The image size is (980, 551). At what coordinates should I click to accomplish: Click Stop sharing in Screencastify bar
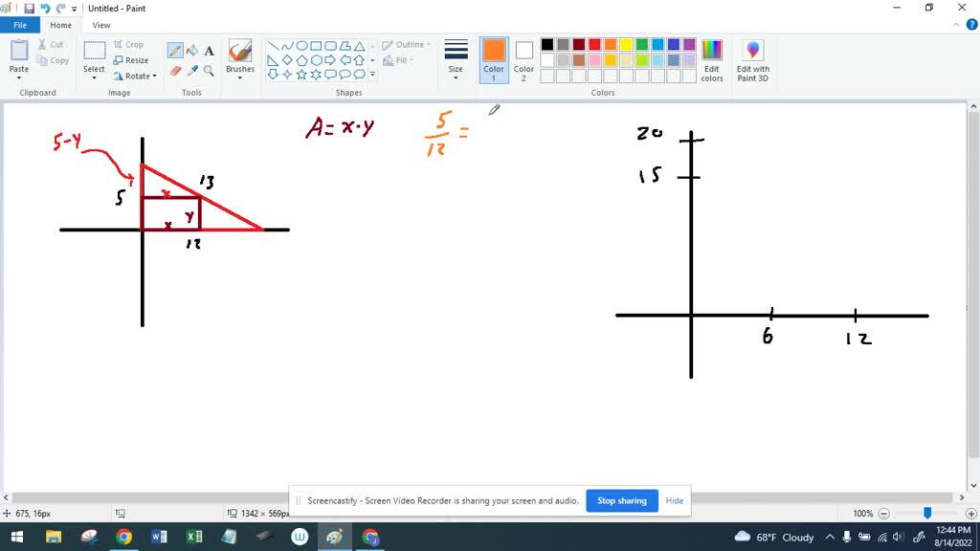click(x=621, y=500)
